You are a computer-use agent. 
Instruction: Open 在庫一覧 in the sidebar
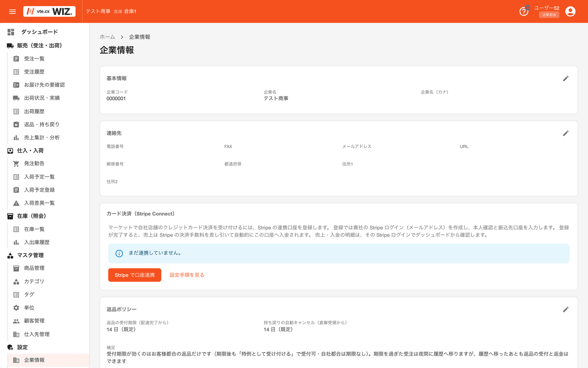coord(48,229)
